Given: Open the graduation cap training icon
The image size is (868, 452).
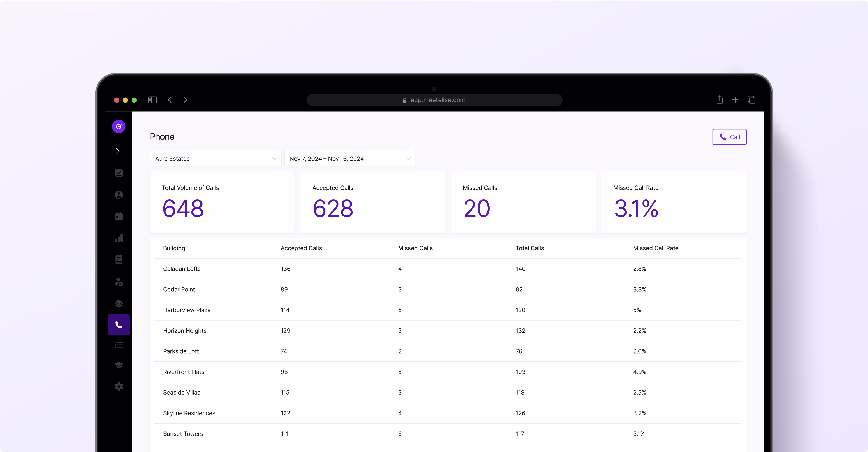Looking at the screenshot, I should [x=119, y=365].
